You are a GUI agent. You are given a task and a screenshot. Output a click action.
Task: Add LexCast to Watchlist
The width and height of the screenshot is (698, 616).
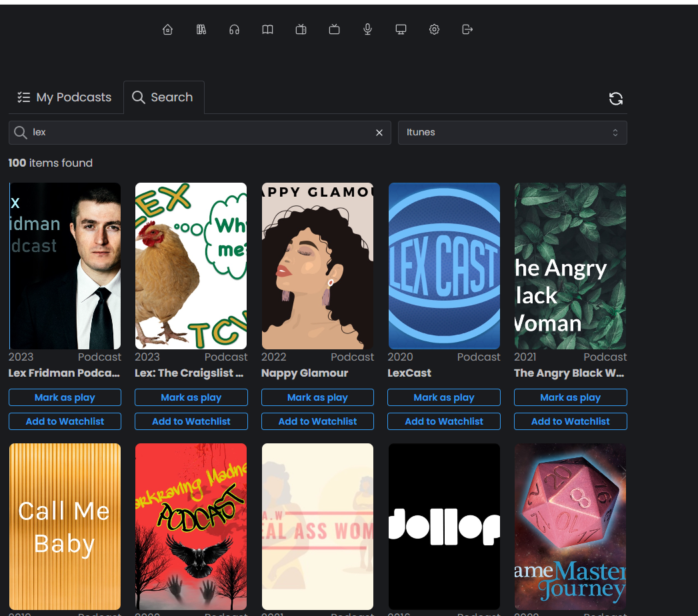[444, 421]
